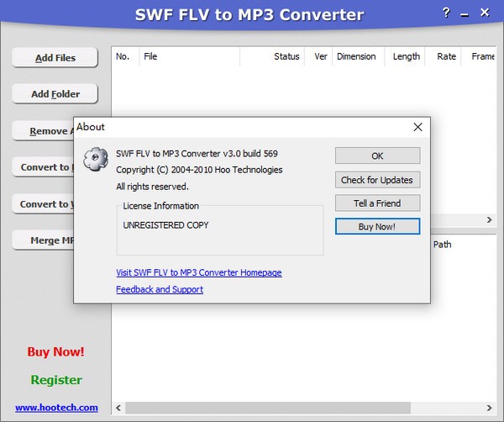Click the red Buy Now! sidebar link
Screen dimensions: 504x422
(55, 352)
